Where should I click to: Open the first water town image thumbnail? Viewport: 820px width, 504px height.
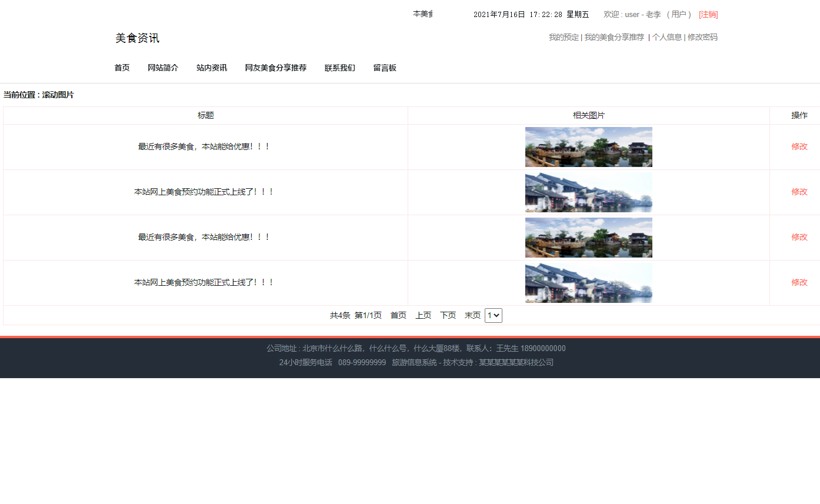[x=588, y=146]
